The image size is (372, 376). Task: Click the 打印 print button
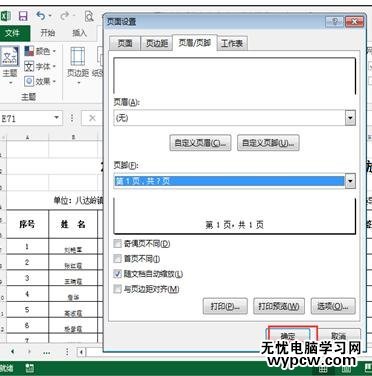pos(225,306)
